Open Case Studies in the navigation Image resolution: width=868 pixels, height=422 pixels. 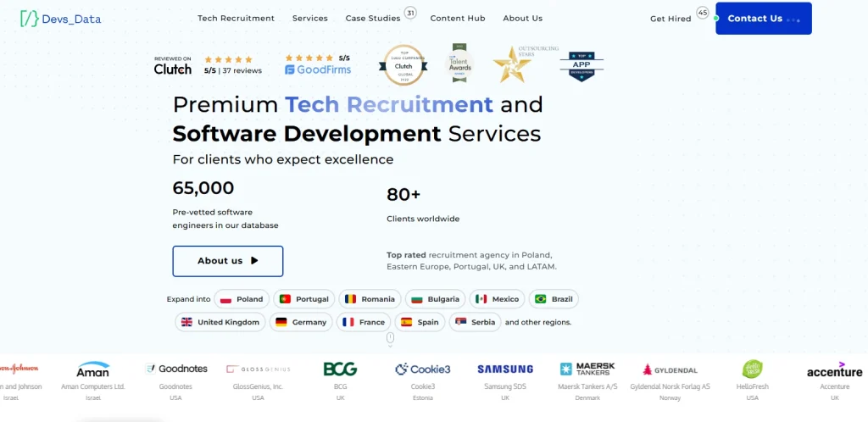[x=373, y=19]
